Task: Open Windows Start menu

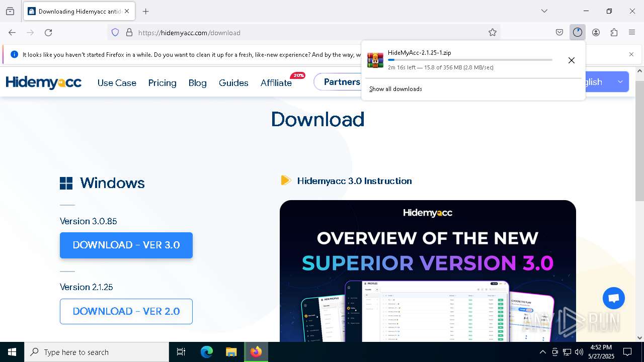Action: click(12, 352)
